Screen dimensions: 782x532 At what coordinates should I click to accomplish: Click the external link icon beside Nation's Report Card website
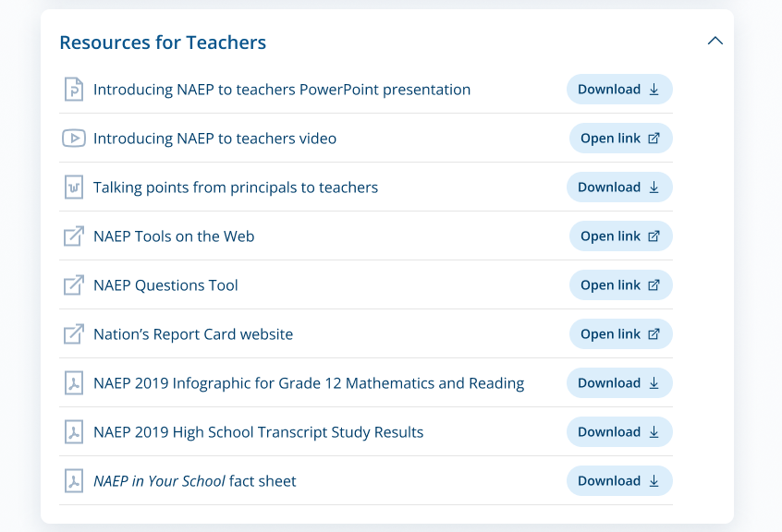point(73,334)
